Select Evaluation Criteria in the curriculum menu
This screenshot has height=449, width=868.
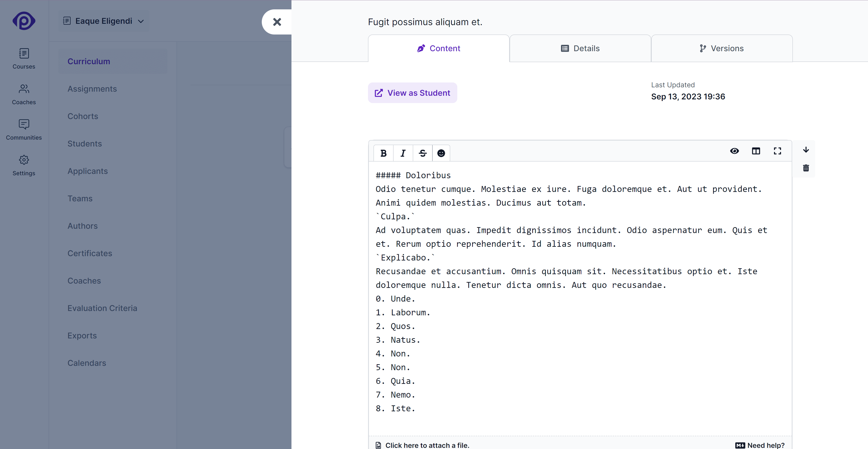(102, 308)
